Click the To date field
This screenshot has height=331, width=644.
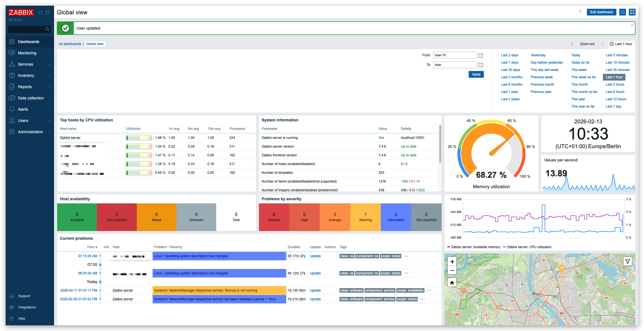(x=455, y=65)
